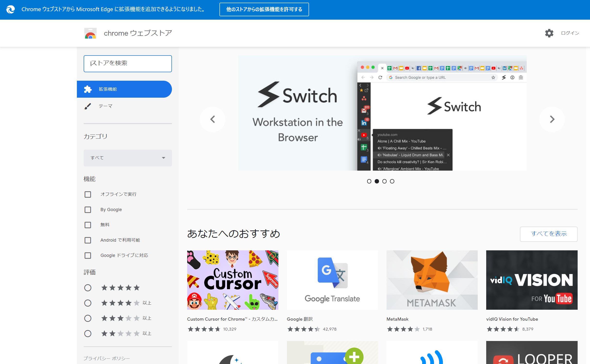The width and height of the screenshot is (590, 364).
Task: Click the Chrome Web Store logo icon
Action: [x=90, y=33]
